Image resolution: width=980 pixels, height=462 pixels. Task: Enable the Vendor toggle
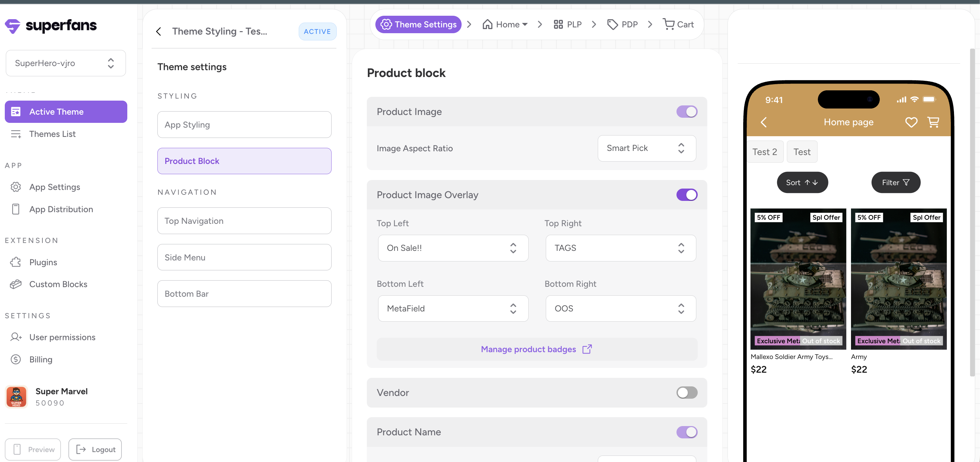[686, 392]
